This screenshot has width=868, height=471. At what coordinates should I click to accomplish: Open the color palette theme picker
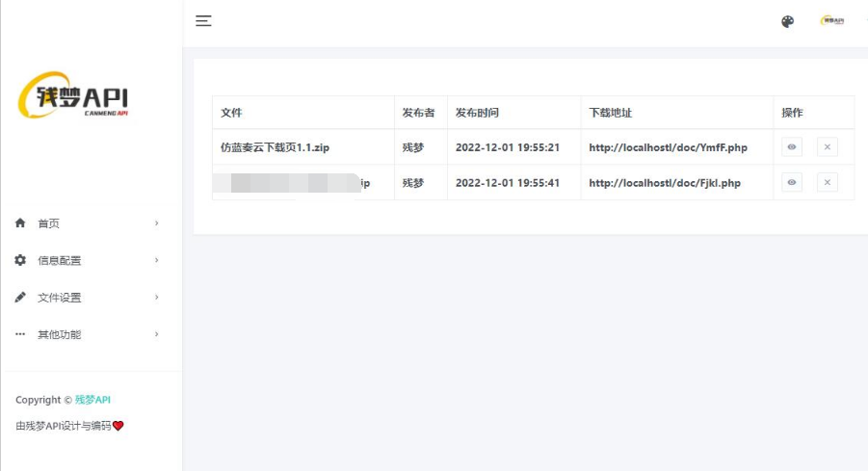coord(787,21)
